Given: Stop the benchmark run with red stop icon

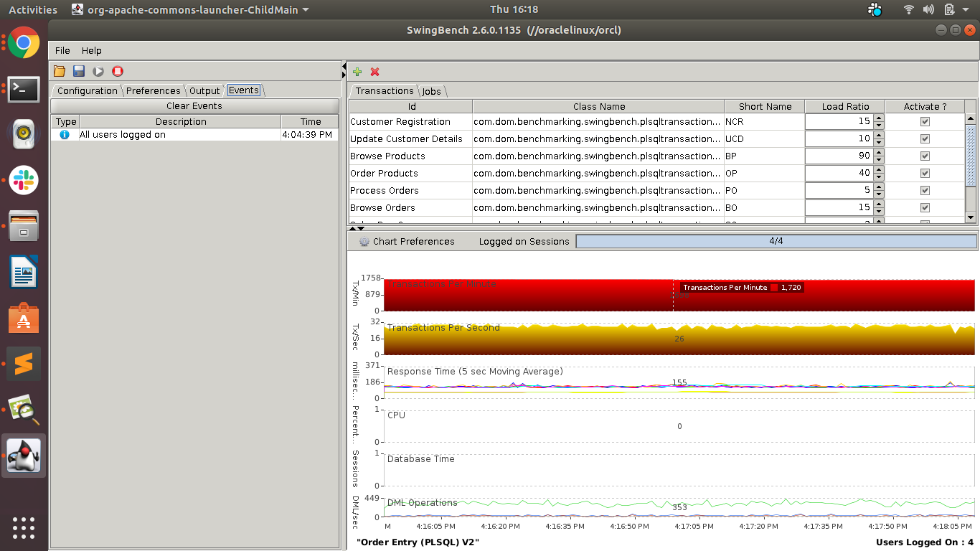Looking at the screenshot, I should [118, 71].
